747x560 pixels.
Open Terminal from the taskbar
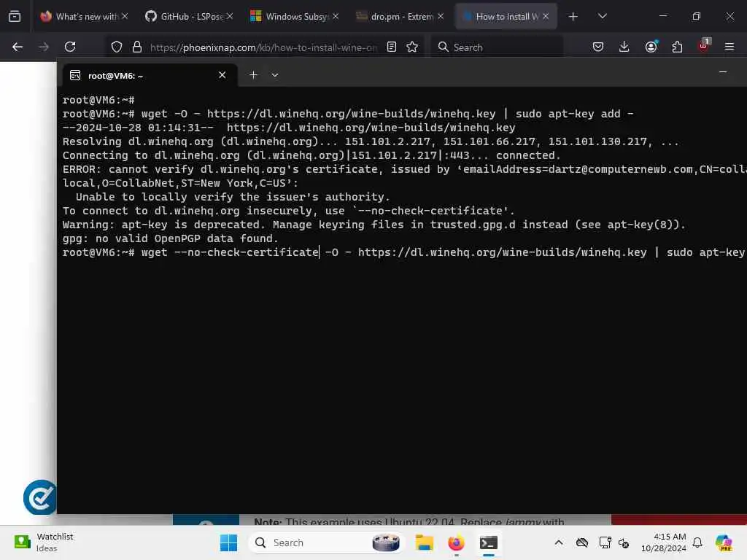pyautogui.click(x=489, y=542)
